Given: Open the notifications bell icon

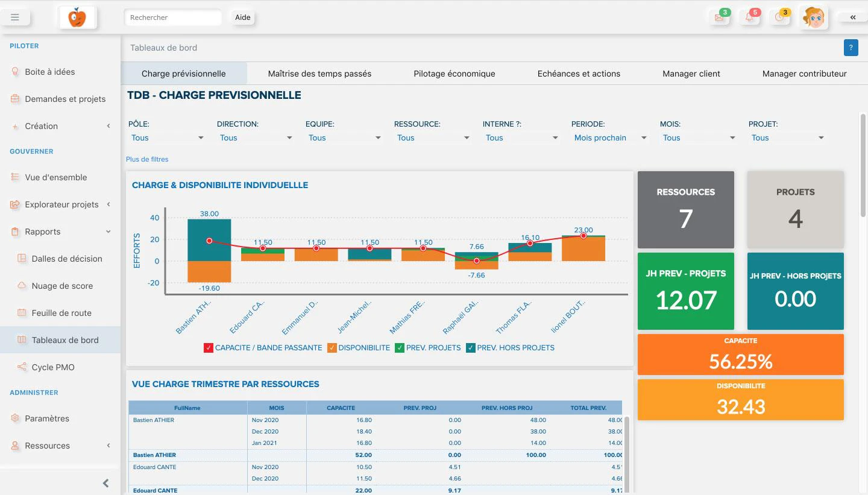Looking at the screenshot, I should (750, 17).
